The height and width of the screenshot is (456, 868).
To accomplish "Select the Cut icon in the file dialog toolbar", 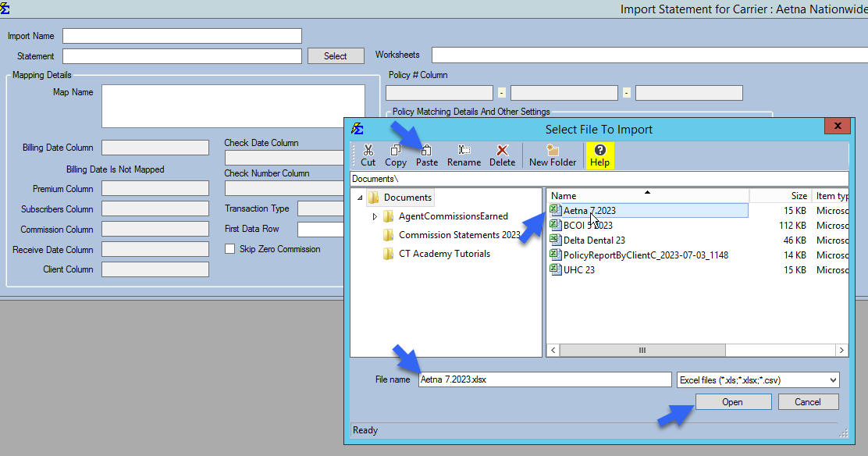I will pyautogui.click(x=368, y=154).
